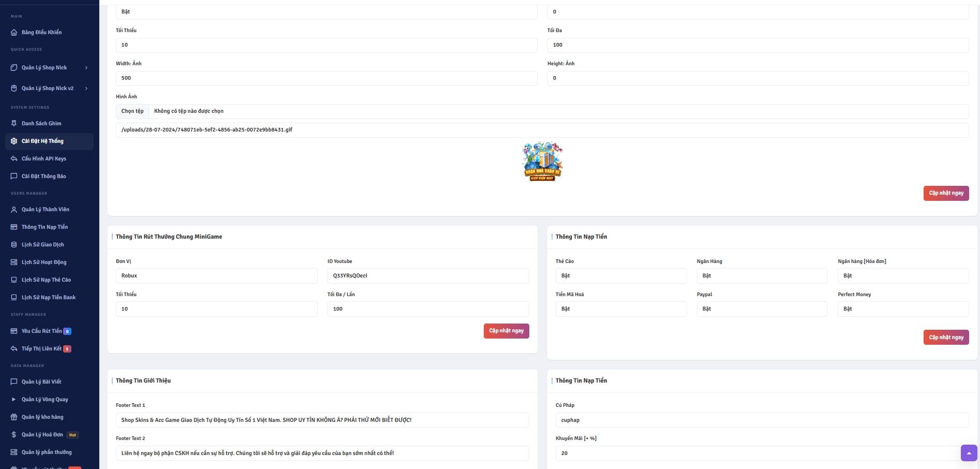Click the Cài Đặt Thông Báo message icon
Image resolution: width=980 pixels, height=469 pixels.
coord(14,177)
